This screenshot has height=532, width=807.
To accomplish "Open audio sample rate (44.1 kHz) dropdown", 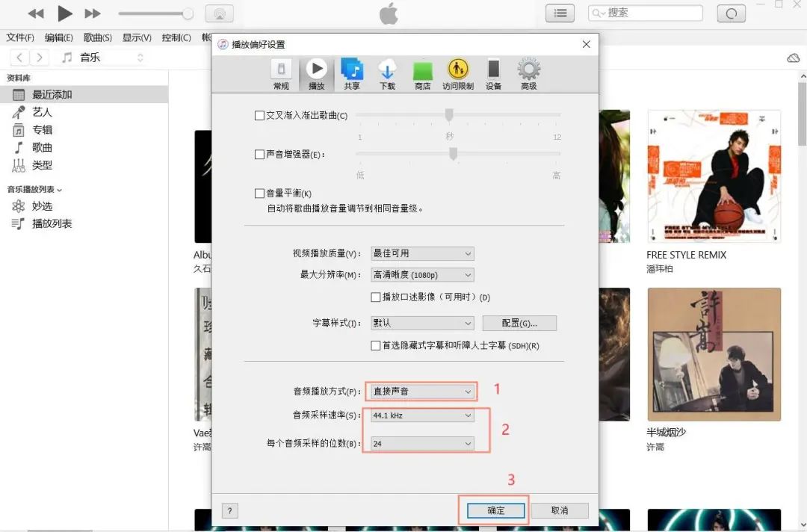I will coord(422,415).
